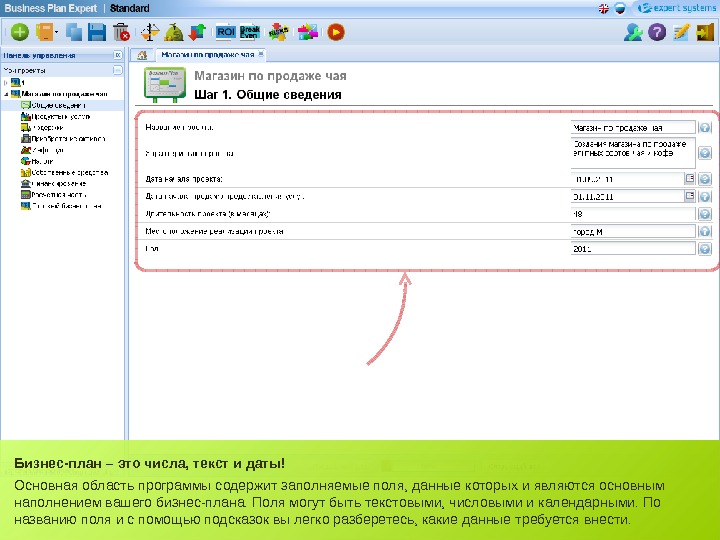Expand project "1" in the tree
720x540 pixels.
[x=6, y=83]
